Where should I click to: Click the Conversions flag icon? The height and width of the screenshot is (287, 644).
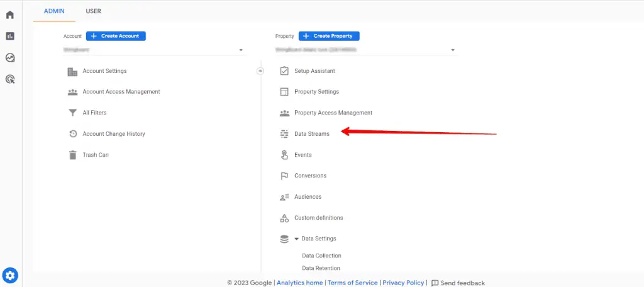(x=284, y=176)
